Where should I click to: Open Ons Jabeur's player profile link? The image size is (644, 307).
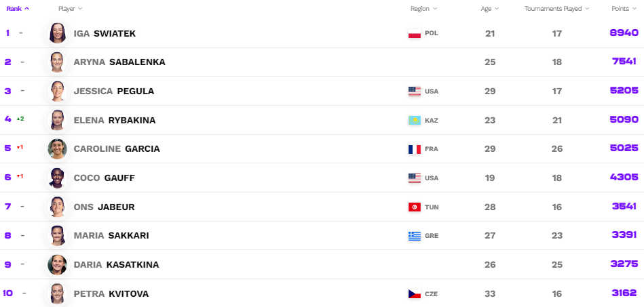click(104, 207)
